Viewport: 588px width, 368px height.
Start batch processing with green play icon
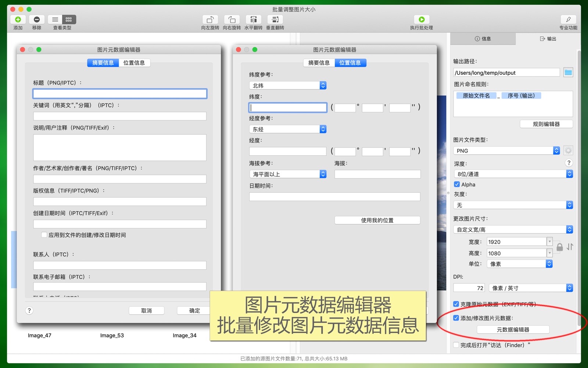[422, 20]
